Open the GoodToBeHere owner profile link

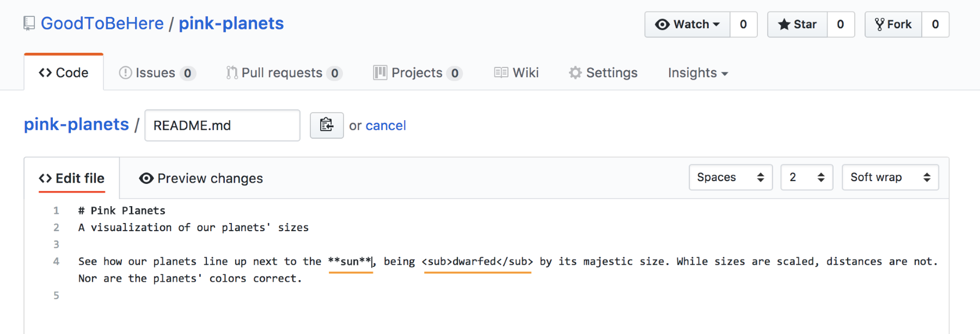coord(102,23)
